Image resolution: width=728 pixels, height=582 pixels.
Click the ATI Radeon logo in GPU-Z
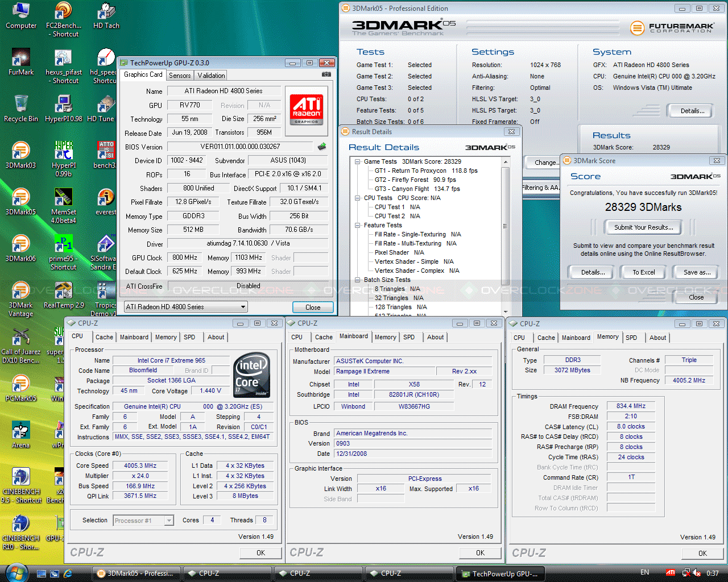point(307,110)
